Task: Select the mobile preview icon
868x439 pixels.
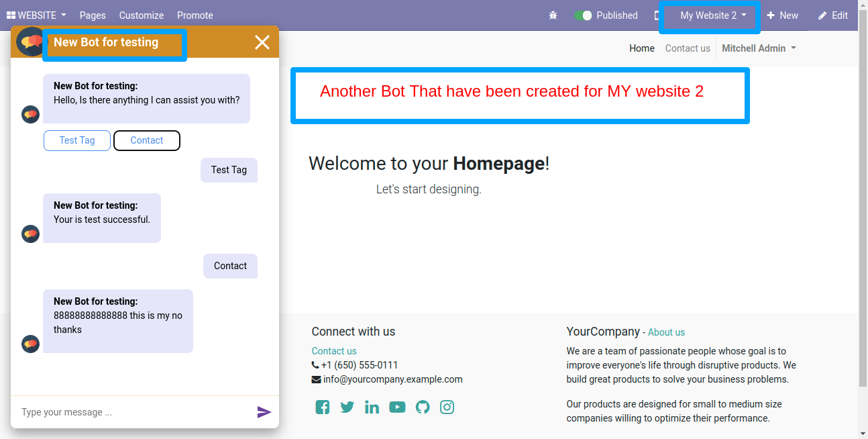Action: click(658, 15)
